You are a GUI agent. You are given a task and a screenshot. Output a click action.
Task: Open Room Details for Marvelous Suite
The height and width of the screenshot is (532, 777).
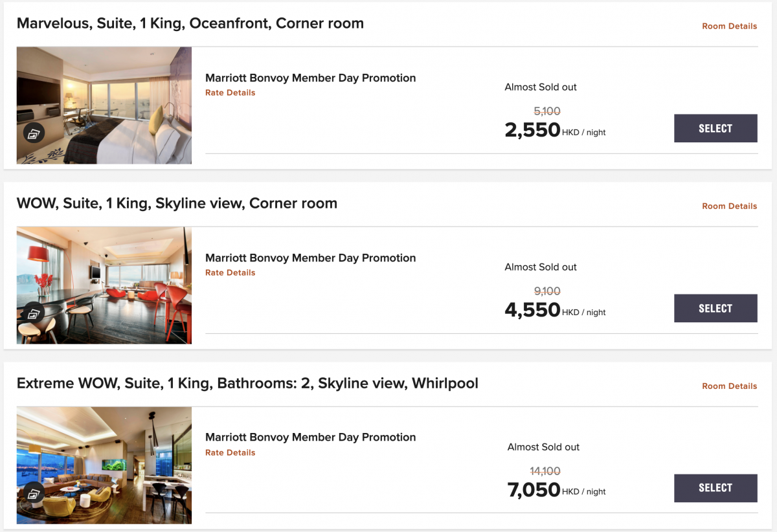(729, 27)
